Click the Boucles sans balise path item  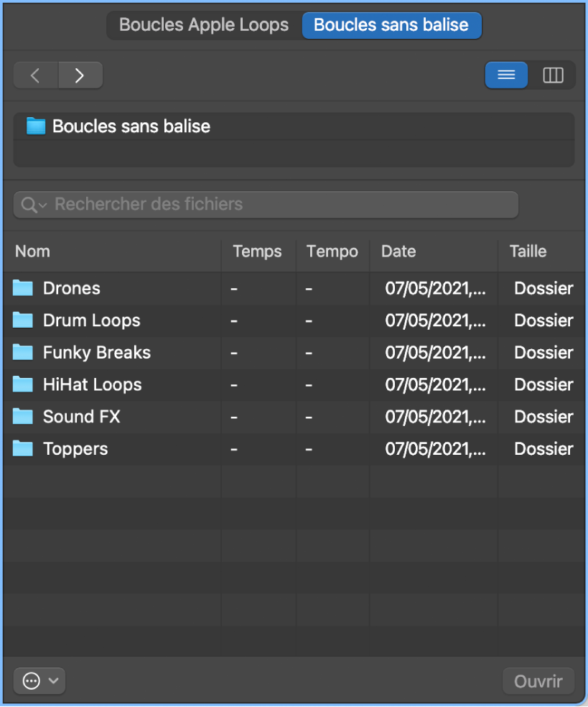(x=131, y=126)
